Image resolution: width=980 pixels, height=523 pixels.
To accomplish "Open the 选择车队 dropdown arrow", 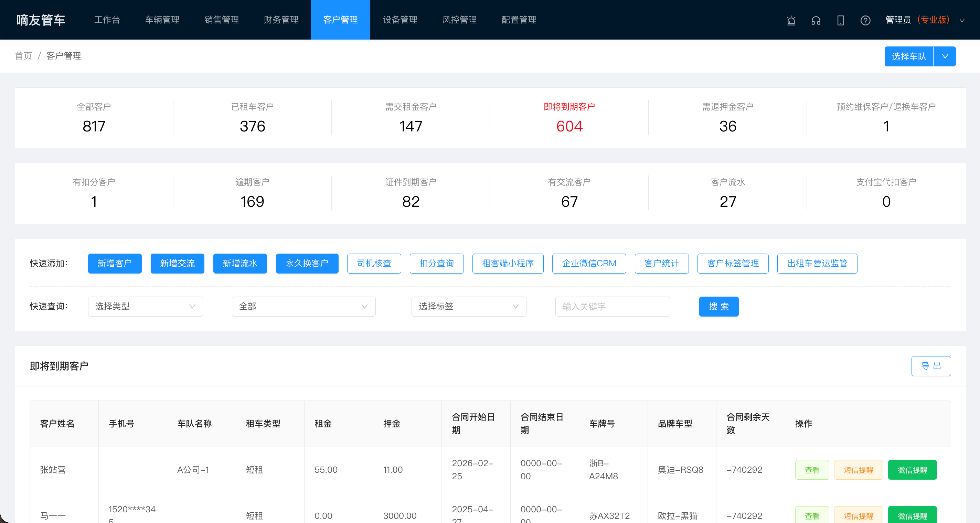I will [945, 56].
